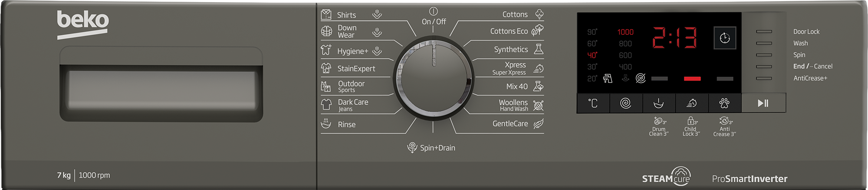Image resolution: width=868 pixels, height=190 pixels.
Task: Tap the pet hair paw button
Action: point(725,103)
